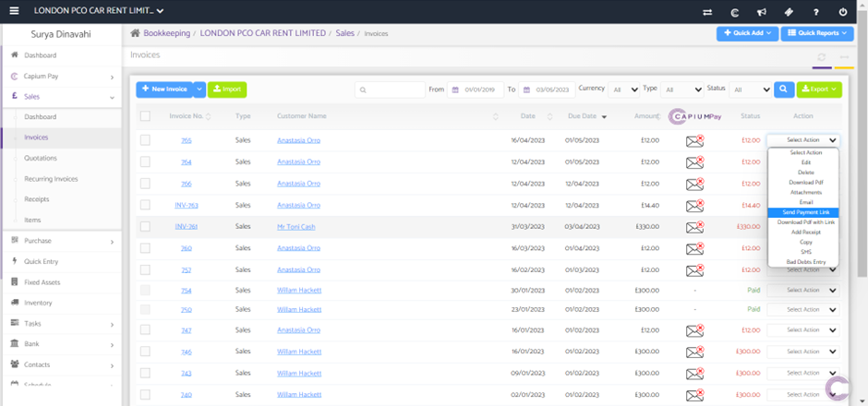Check the box for invoice 764
Screen dimensions: 868x406
(145, 161)
